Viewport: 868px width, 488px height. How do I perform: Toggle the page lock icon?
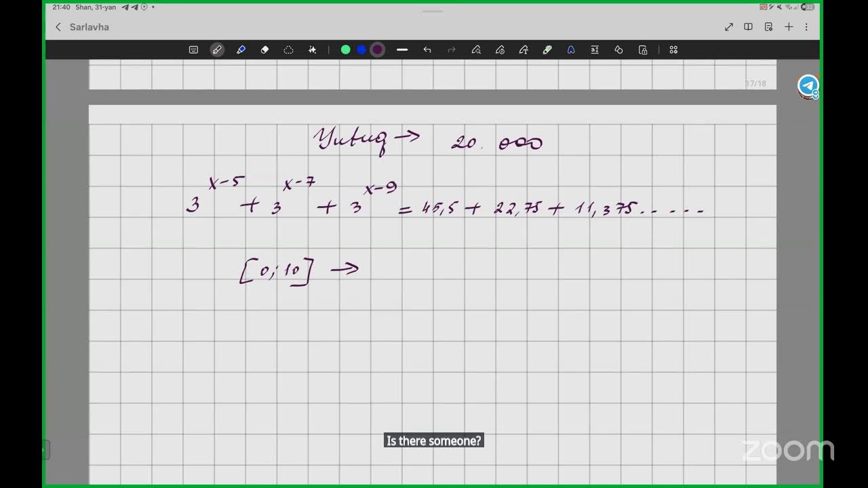[x=643, y=49]
